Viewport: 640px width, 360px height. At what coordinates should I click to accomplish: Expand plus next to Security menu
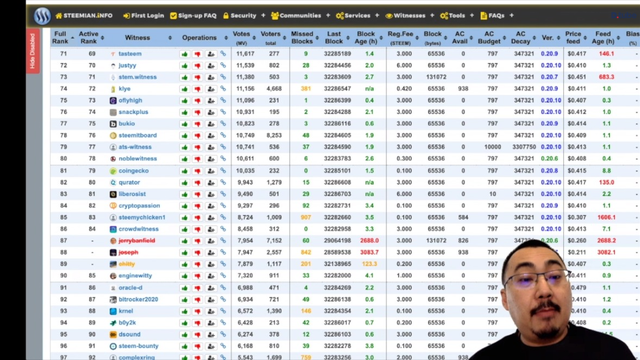263,16
